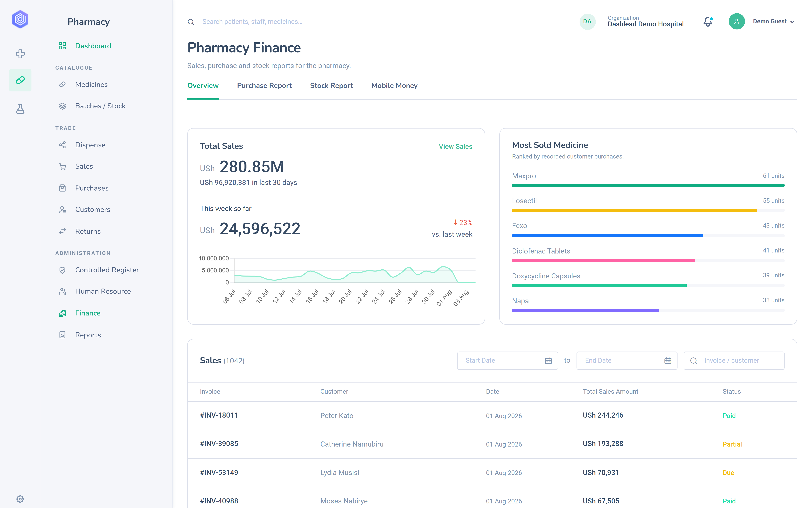
Task: Click customer name Catherine Namubiru
Action: point(352,444)
